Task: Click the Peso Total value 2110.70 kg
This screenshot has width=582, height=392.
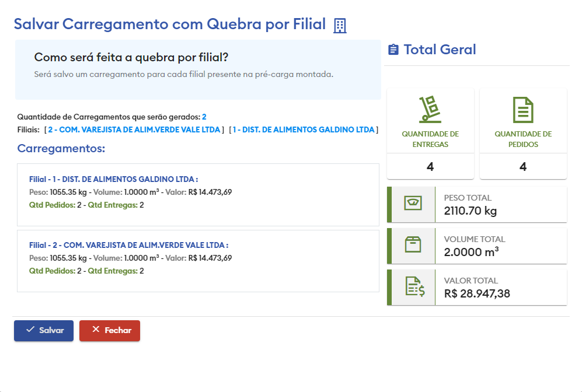Action: (471, 211)
